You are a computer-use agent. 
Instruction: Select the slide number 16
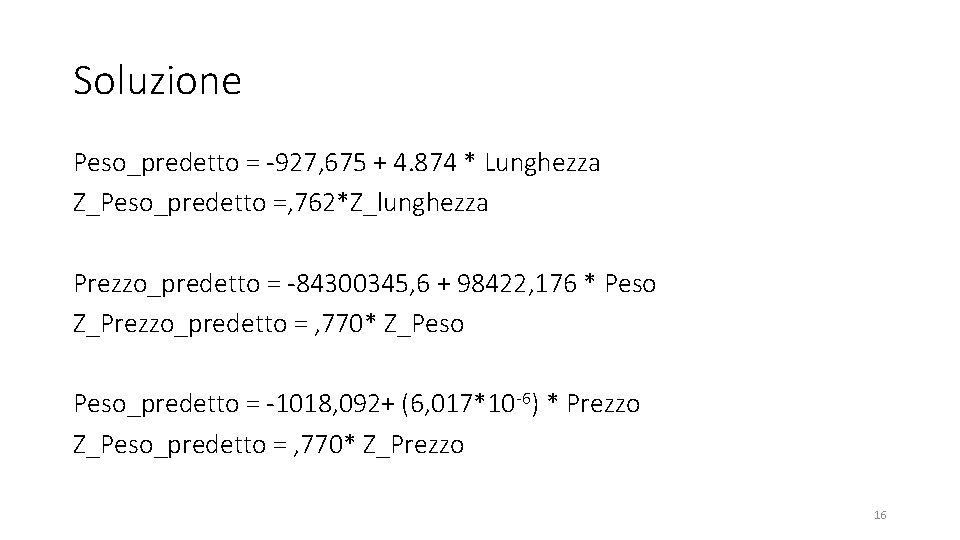880,515
